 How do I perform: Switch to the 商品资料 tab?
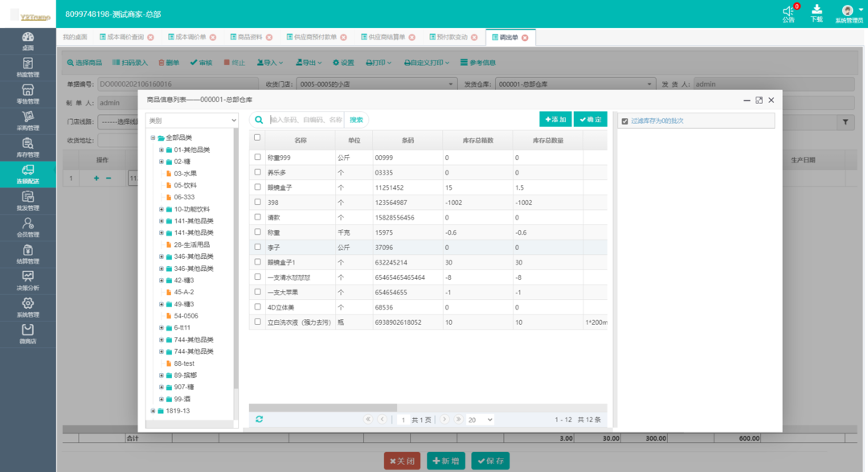click(245, 38)
